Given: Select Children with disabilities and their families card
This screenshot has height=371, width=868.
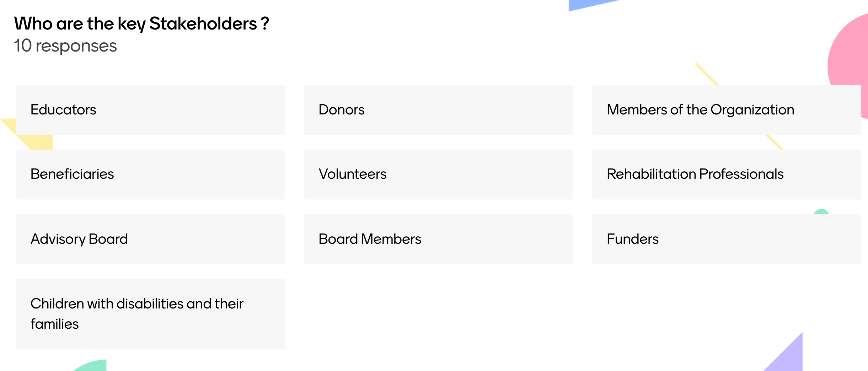Looking at the screenshot, I should (150, 314).
